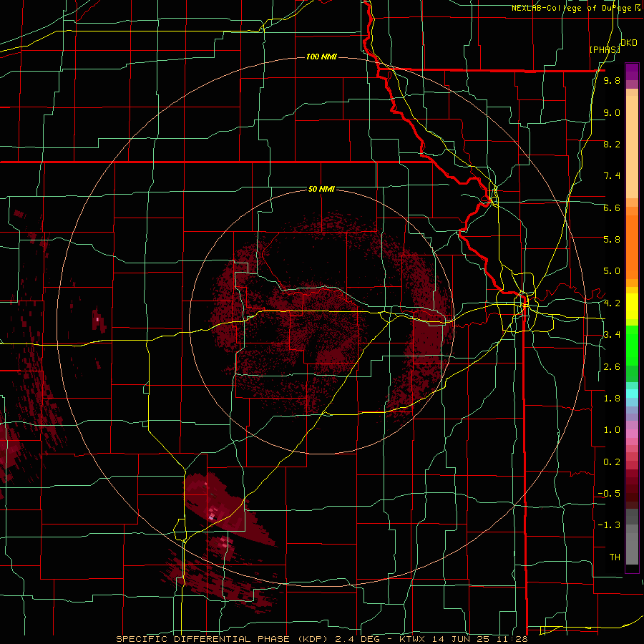Click the 100 NMI range ring label
644x644 pixels.
point(321,57)
